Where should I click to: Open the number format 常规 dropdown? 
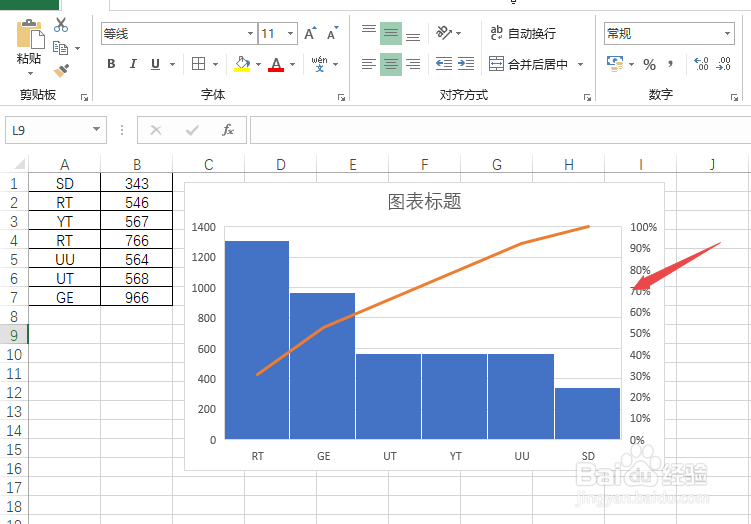(727, 34)
